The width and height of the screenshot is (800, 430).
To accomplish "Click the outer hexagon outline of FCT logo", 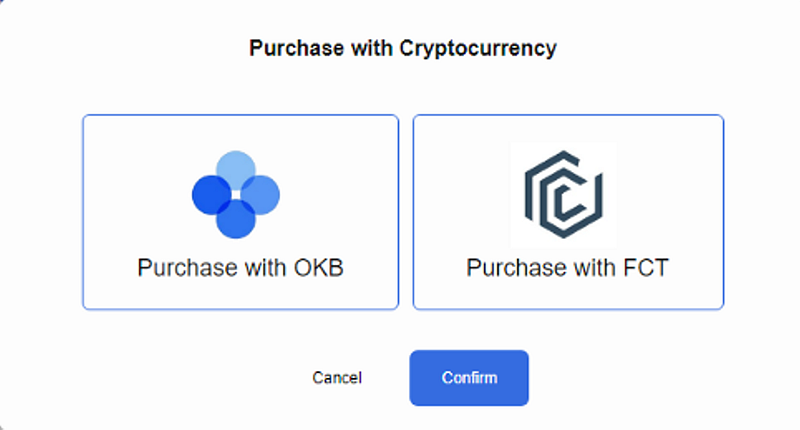I will [564, 194].
